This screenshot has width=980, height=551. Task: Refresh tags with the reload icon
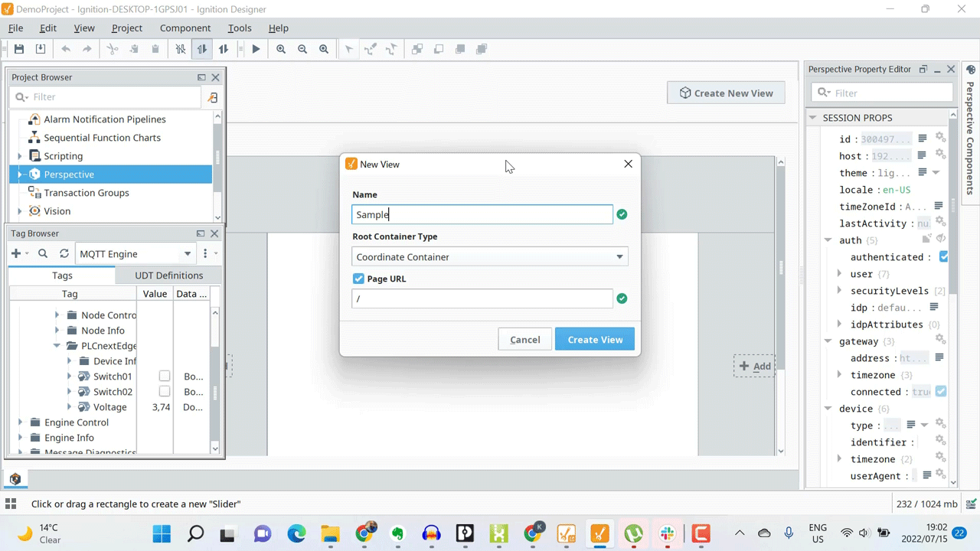64,253
